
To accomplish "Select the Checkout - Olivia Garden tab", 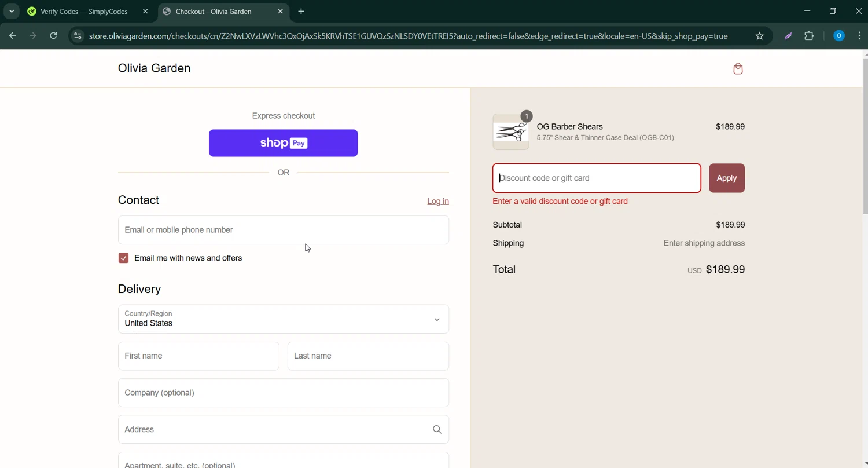I will tap(223, 11).
